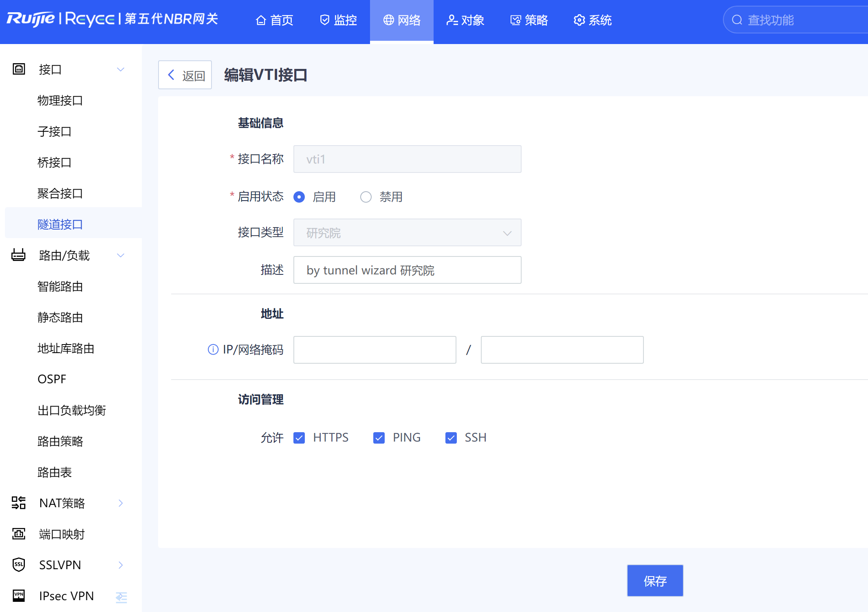Click the IPsec VPN icon
Screen dimensions: 868x612
19,596
